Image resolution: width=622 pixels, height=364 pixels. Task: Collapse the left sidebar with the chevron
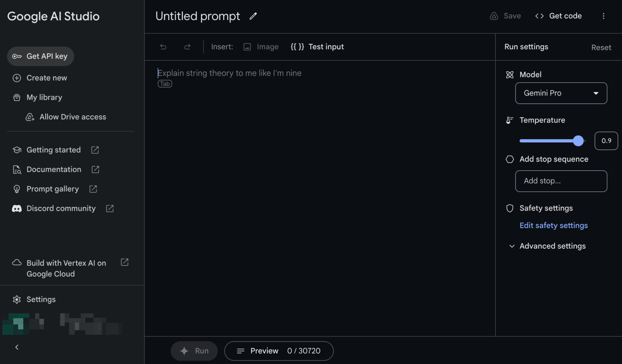(x=17, y=347)
